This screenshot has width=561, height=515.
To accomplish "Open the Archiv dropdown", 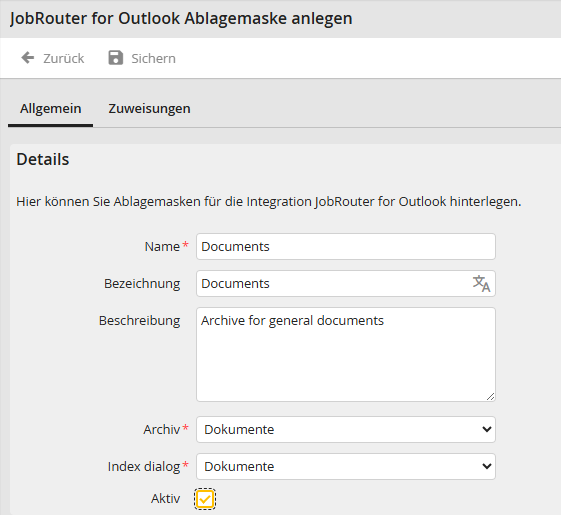I will [x=346, y=429].
